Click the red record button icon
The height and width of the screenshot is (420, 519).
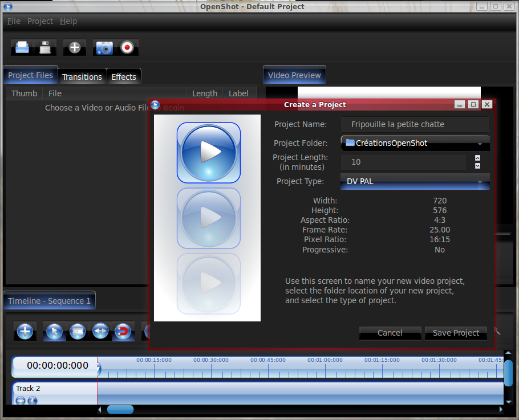127,48
